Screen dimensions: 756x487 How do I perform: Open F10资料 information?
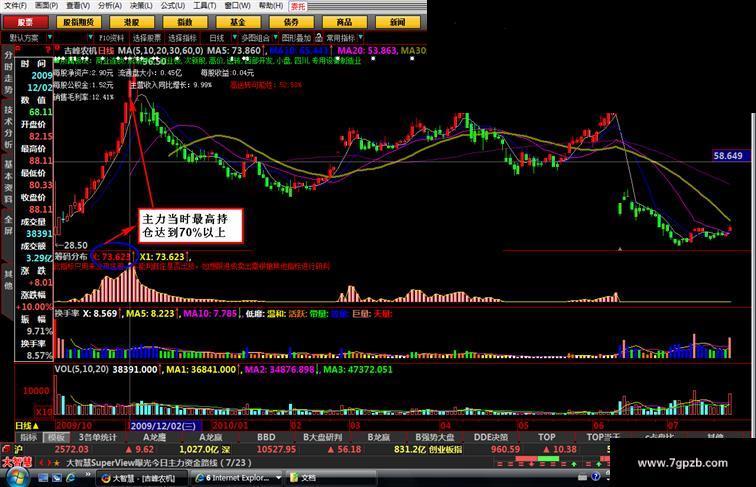click(111, 38)
